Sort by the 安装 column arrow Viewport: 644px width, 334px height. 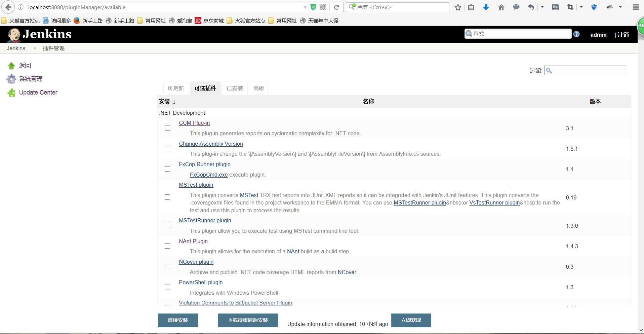pyautogui.click(x=174, y=102)
